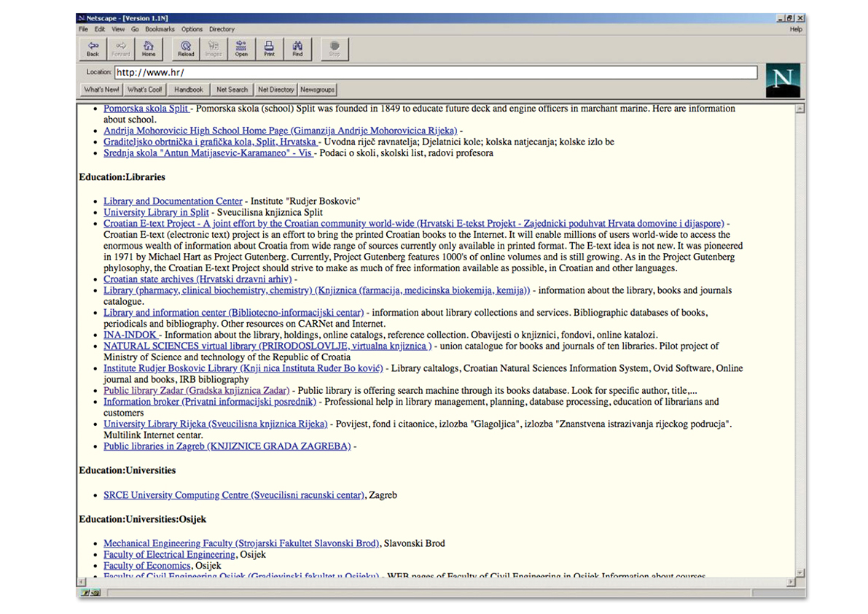Open the Directory menu

coord(222,29)
